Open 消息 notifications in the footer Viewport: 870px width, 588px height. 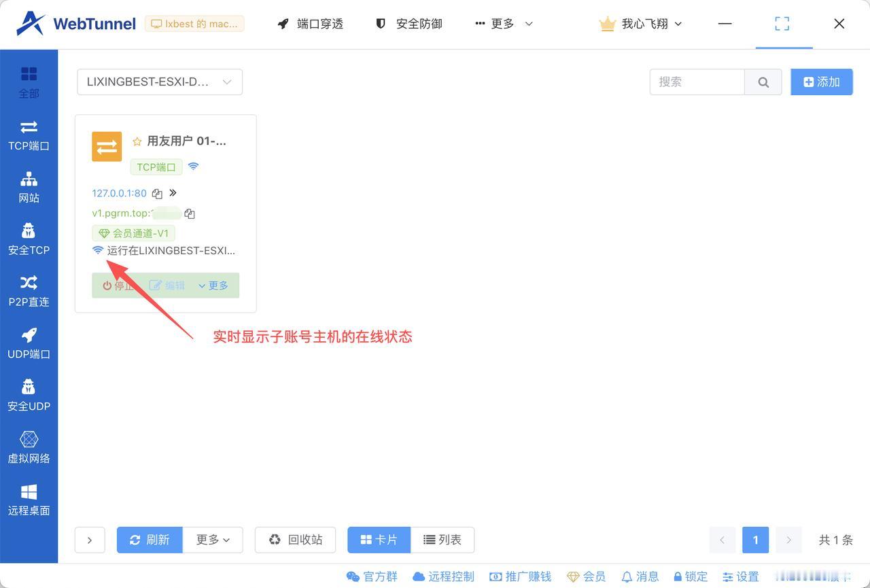640,576
